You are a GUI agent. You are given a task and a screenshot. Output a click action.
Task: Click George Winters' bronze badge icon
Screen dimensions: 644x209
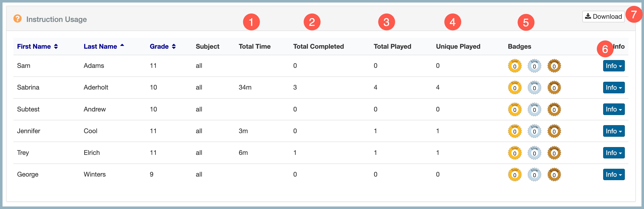click(x=554, y=175)
